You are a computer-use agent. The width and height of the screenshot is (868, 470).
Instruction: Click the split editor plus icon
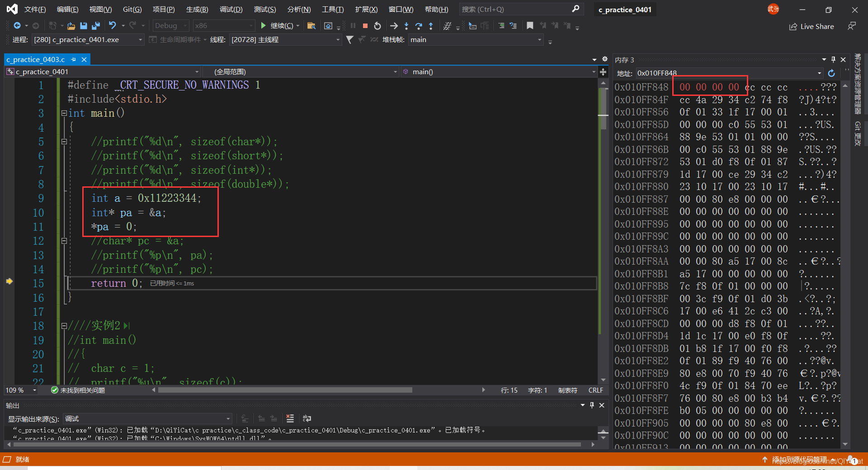tap(603, 72)
